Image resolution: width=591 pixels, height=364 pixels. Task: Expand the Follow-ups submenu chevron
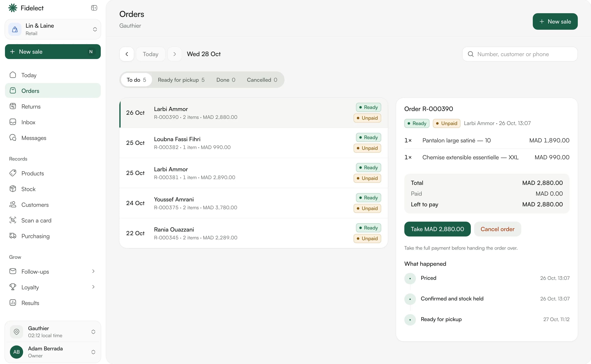(94, 271)
